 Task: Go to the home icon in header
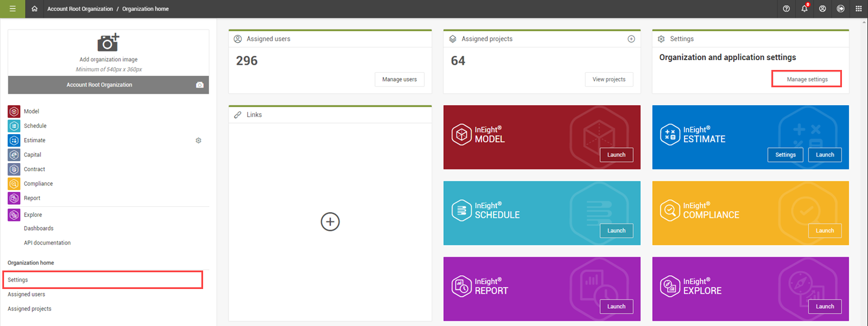[x=35, y=9]
